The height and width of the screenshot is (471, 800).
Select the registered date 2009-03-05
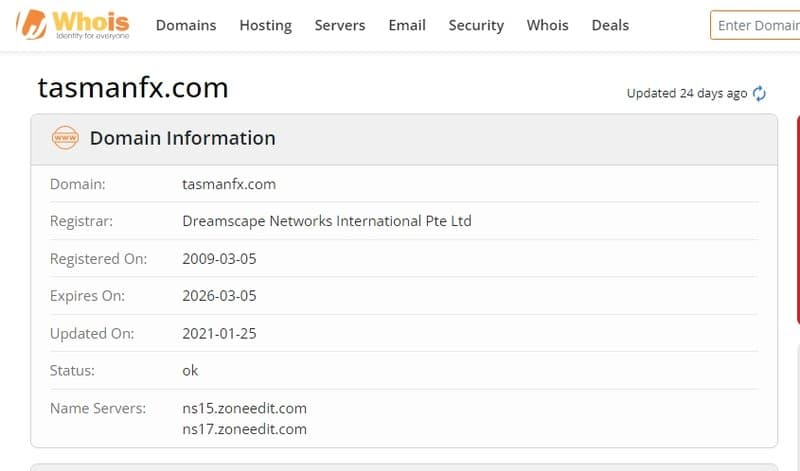point(219,259)
